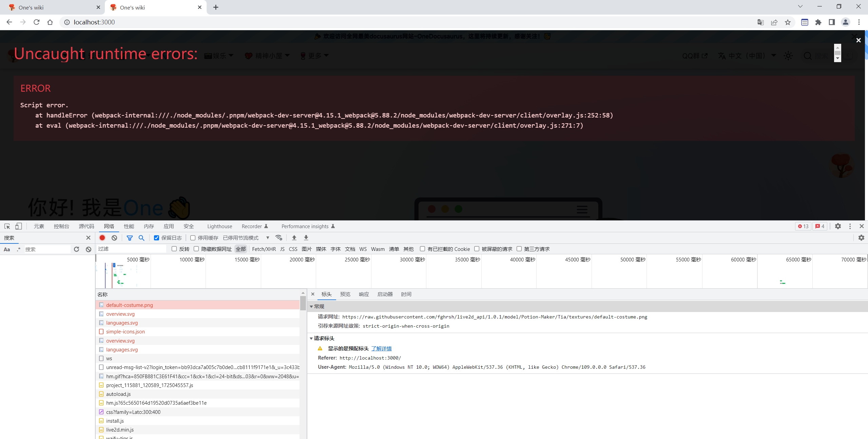This screenshot has height=439, width=868.
Task: Reload the localhost page
Action: [x=37, y=22]
